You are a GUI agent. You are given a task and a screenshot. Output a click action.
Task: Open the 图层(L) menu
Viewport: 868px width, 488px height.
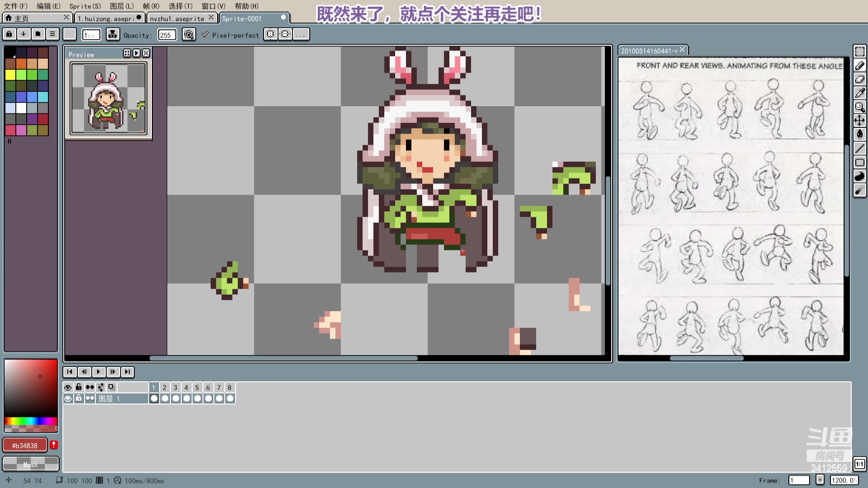tap(122, 6)
